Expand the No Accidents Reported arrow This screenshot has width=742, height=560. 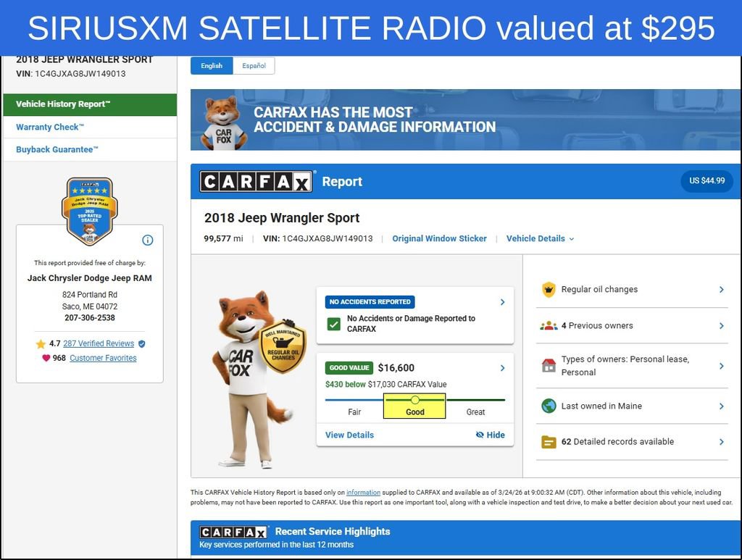[503, 302]
